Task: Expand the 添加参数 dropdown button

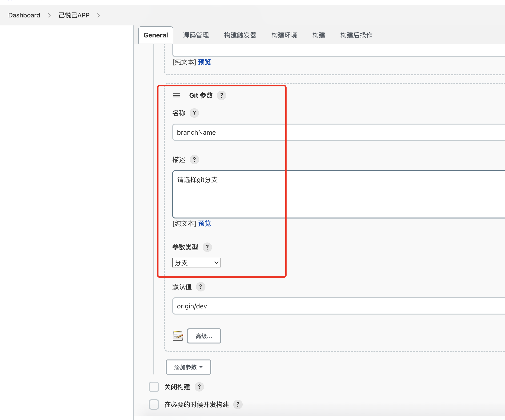Action: point(188,367)
